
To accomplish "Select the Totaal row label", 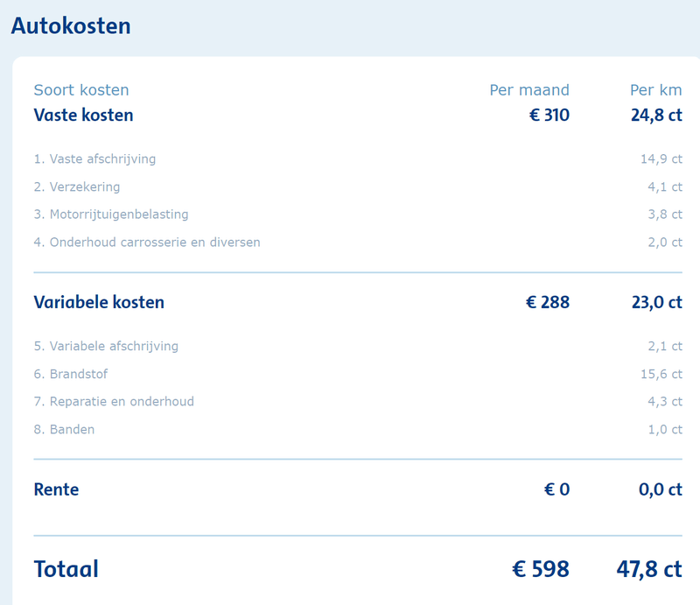I will click(66, 569).
